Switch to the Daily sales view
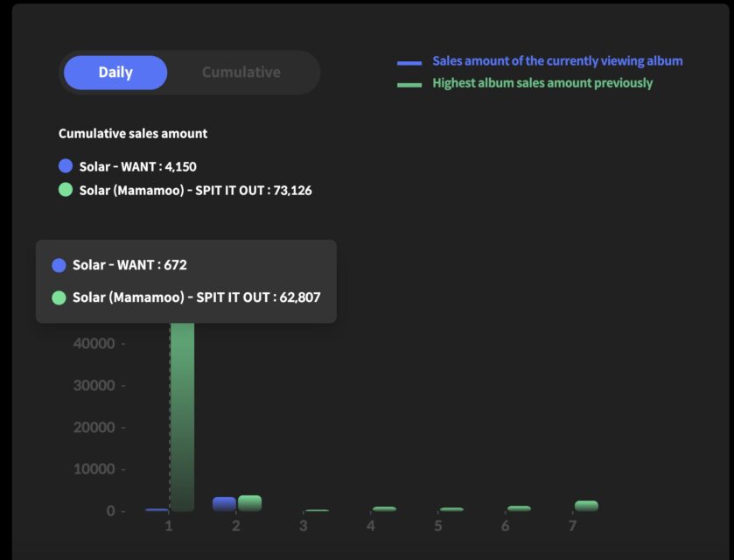The width and height of the screenshot is (734, 560). coord(115,73)
